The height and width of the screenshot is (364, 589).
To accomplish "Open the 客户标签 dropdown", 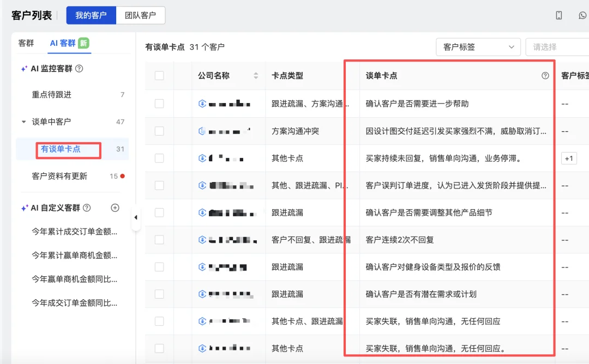I will (478, 47).
